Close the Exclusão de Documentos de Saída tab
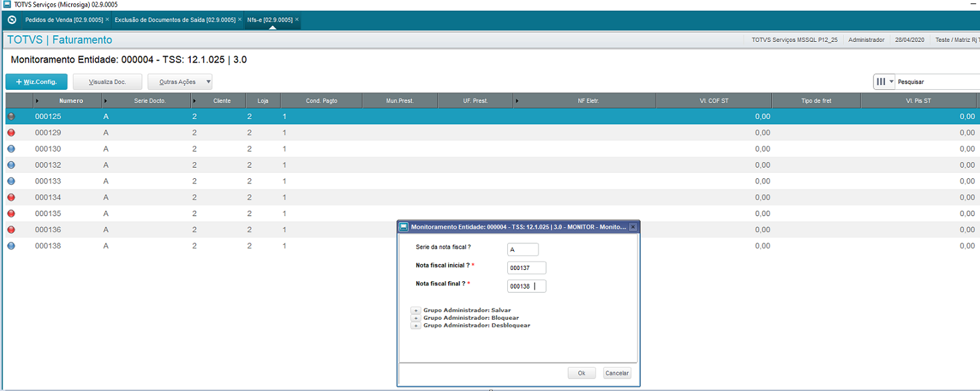This screenshot has height=391, width=980. coord(240,20)
